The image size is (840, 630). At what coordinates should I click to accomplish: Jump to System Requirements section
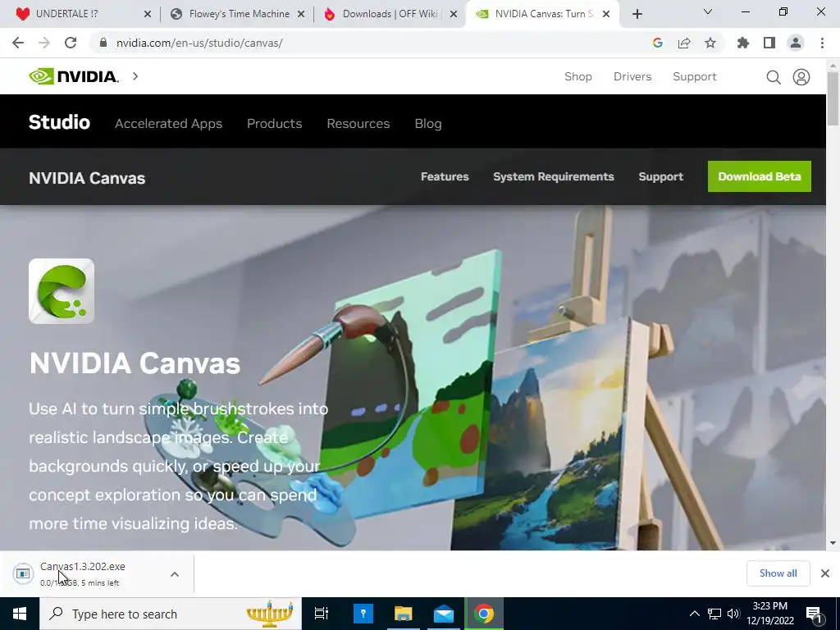pos(554,177)
